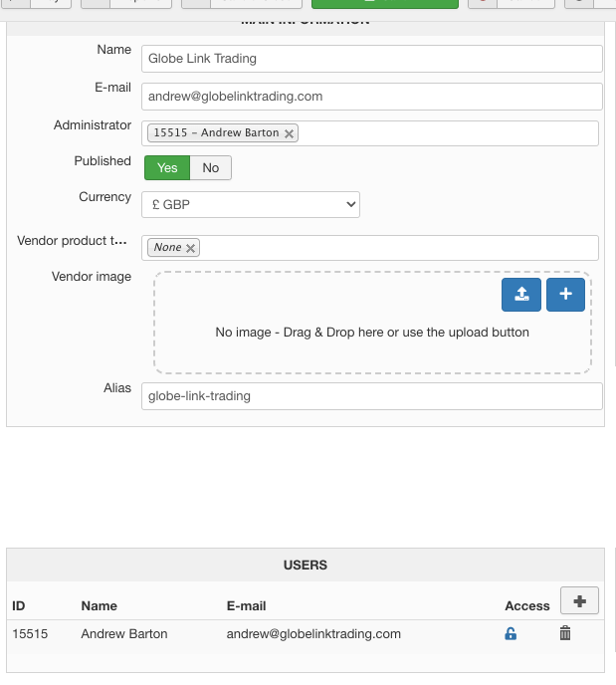Open the Vendor product type selector
This screenshot has width=616, height=685.
tap(398, 248)
